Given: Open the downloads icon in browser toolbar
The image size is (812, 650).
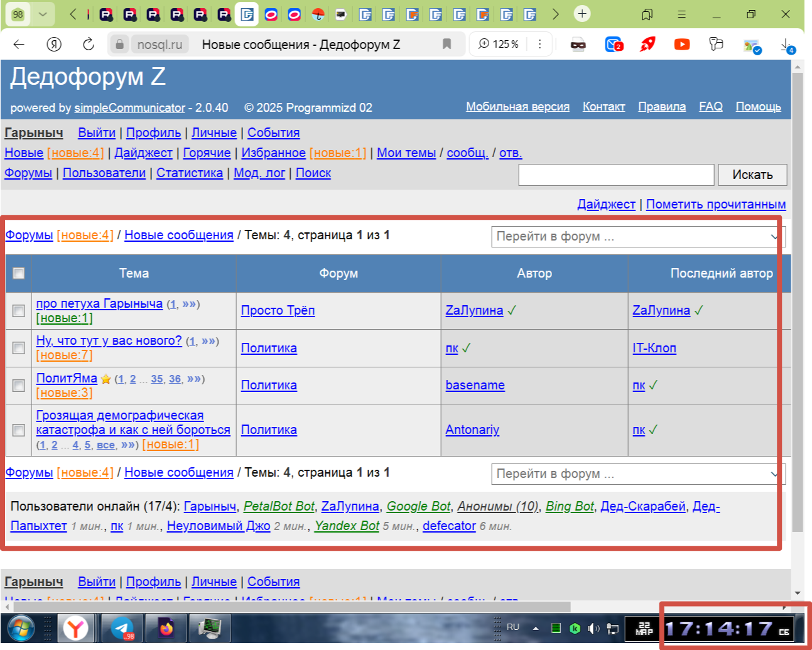Looking at the screenshot, I should [786, 45].
